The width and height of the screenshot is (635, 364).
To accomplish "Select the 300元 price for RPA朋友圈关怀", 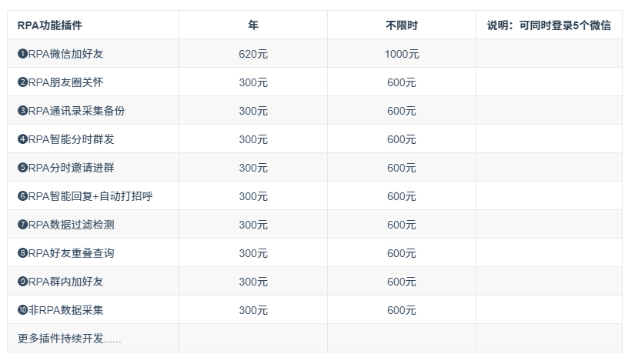I will point(253,82).
